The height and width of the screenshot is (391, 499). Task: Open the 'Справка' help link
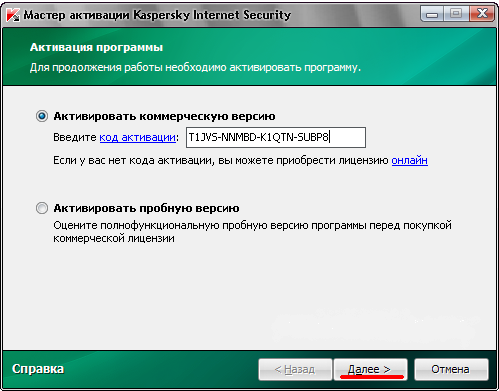(38, 369)
